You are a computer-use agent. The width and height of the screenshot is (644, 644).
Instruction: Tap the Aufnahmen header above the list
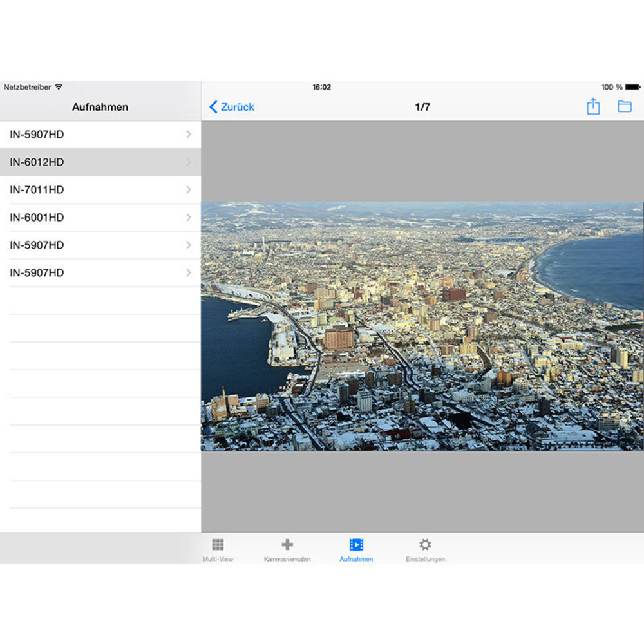pyautogui.click(x=100, y=107)
